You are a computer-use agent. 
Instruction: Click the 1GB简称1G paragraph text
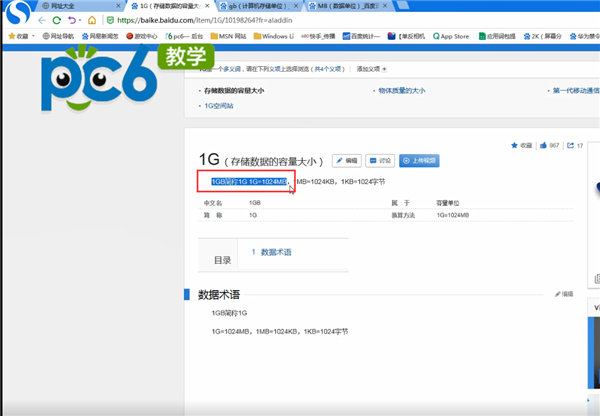tap(229, 313)
